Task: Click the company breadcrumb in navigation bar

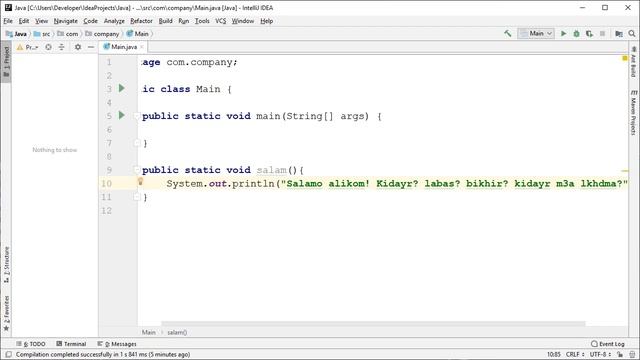Action: pos(102,34)
